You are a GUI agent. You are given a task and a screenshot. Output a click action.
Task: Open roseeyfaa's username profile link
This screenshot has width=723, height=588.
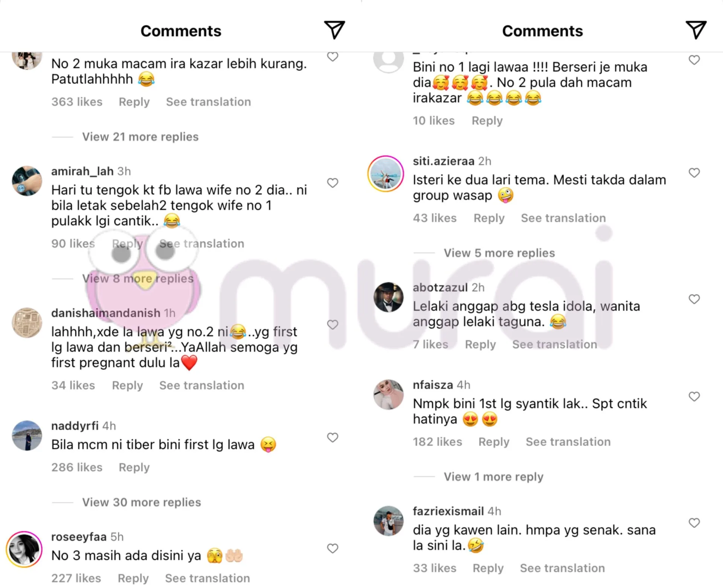[79, 537]
